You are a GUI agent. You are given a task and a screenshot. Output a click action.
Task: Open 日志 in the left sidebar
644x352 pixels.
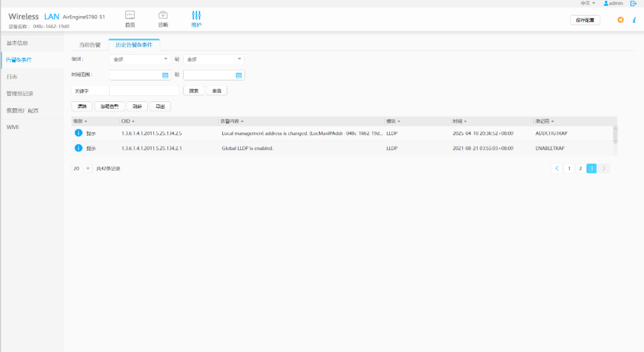[x=12, y=77]
